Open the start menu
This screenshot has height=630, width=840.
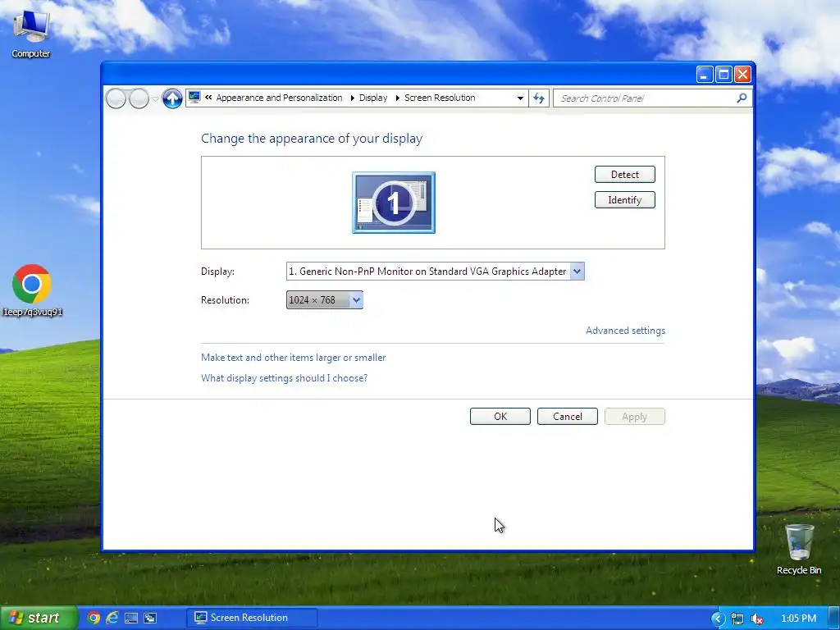pos(38,619)
